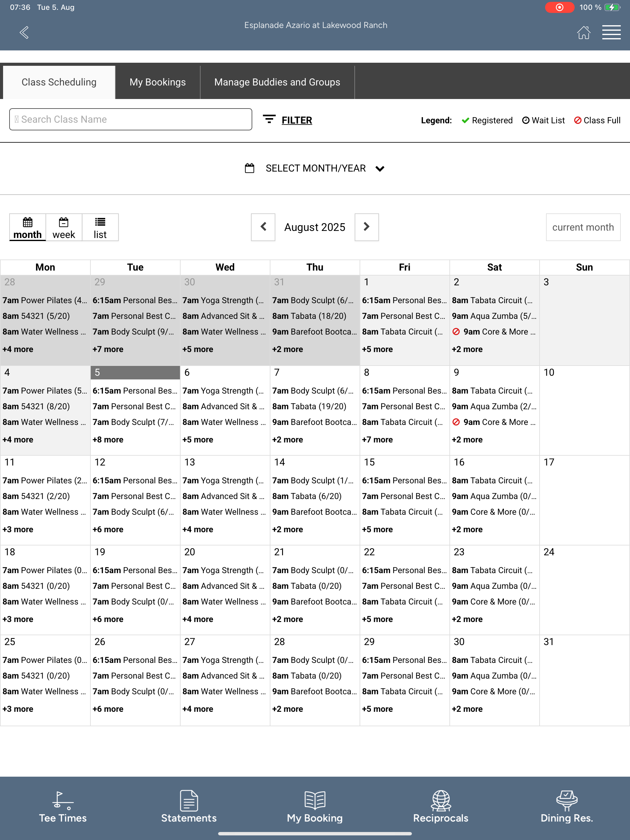This screenshot has height=840, width=630.
Task: Go to the home icon
Action: click(583, 32)
